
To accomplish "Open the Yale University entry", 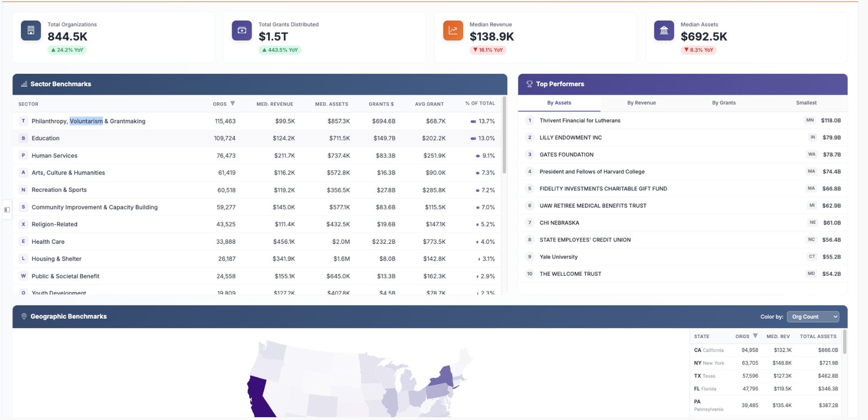I will pos(559,257).
